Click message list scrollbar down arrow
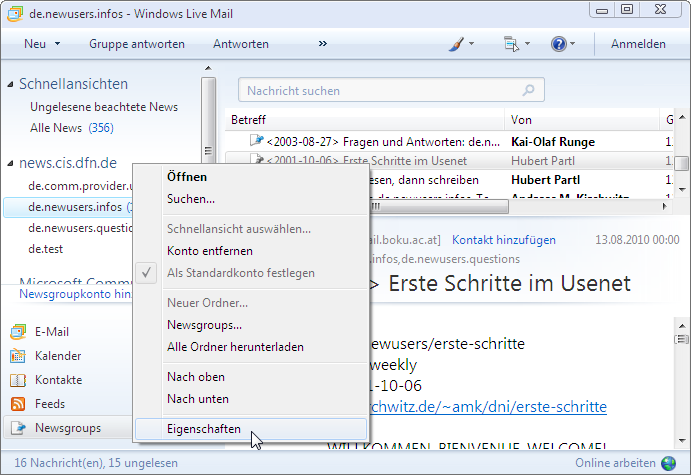The width and height of the screenshot is (691, 475). tap(682, 189)
